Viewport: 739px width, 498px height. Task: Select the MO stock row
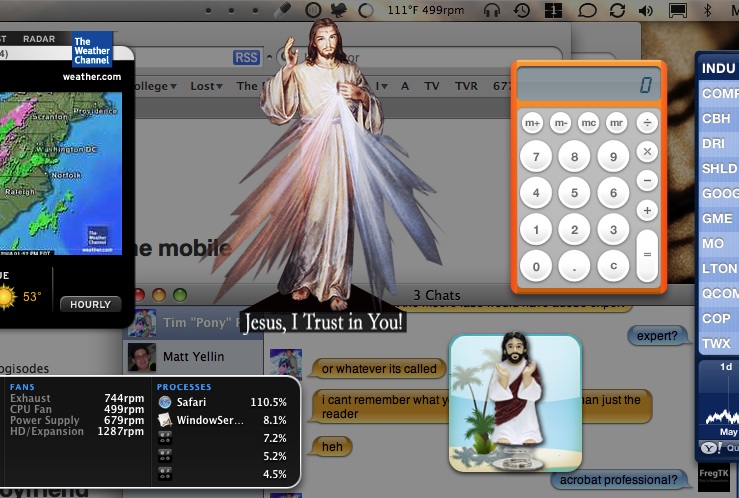(x=718, y=243)
